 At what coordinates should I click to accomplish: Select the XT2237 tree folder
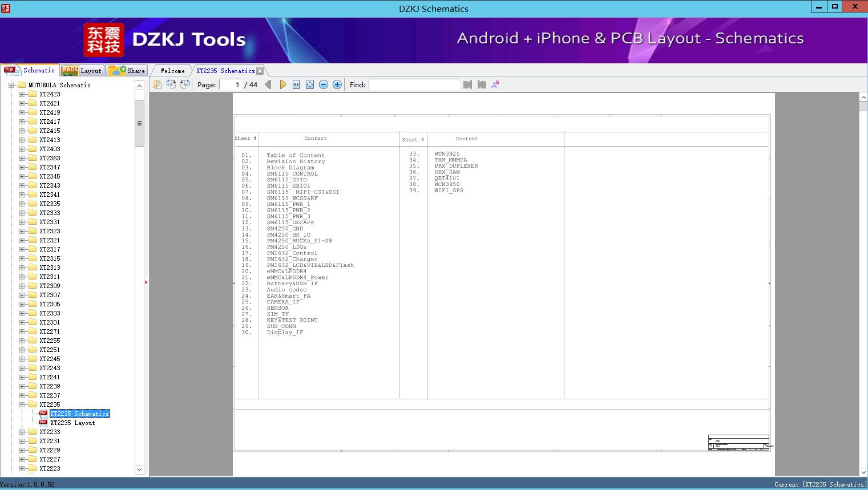(50, 395)
